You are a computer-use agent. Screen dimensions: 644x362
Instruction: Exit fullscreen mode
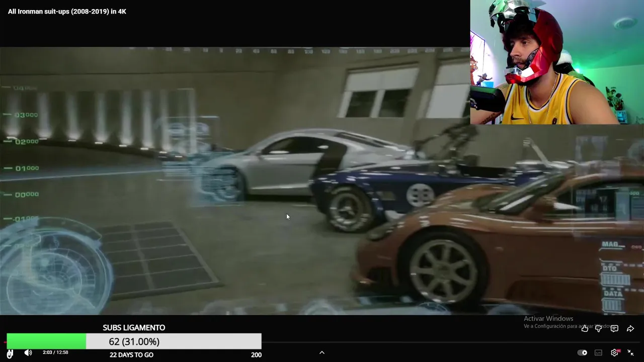tap(630, 353)
